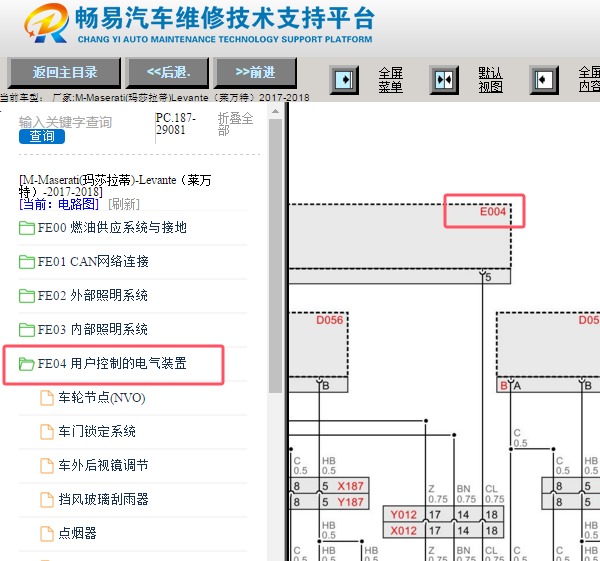Collapse the FE04 用户控制的电气装置 folder
This screenshot has height=561, width=600.
coord(112,364)
